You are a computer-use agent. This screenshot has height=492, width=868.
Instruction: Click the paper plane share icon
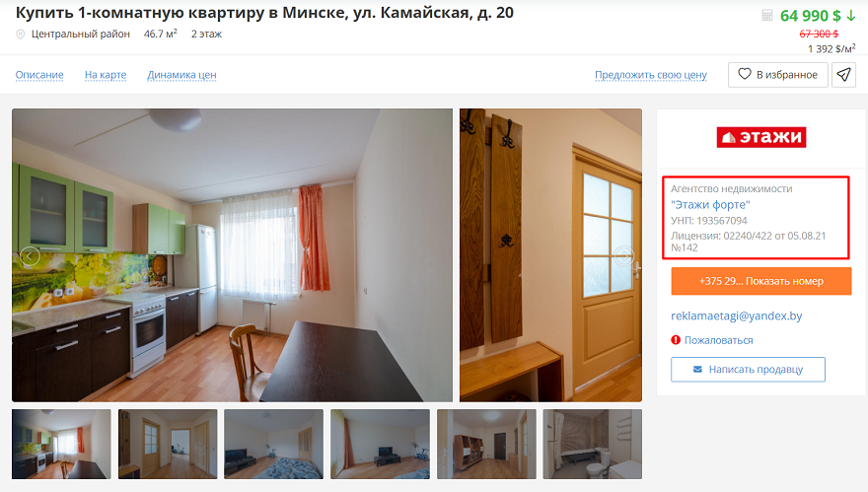click(843, 75)
